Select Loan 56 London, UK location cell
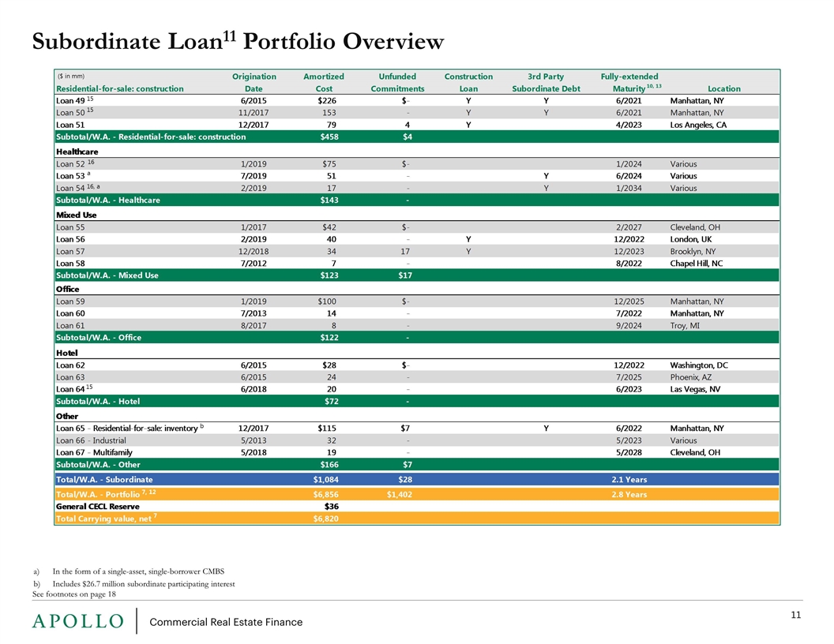Image resolution: width=834 pixels, height=644 pixels. pos(691,239)
